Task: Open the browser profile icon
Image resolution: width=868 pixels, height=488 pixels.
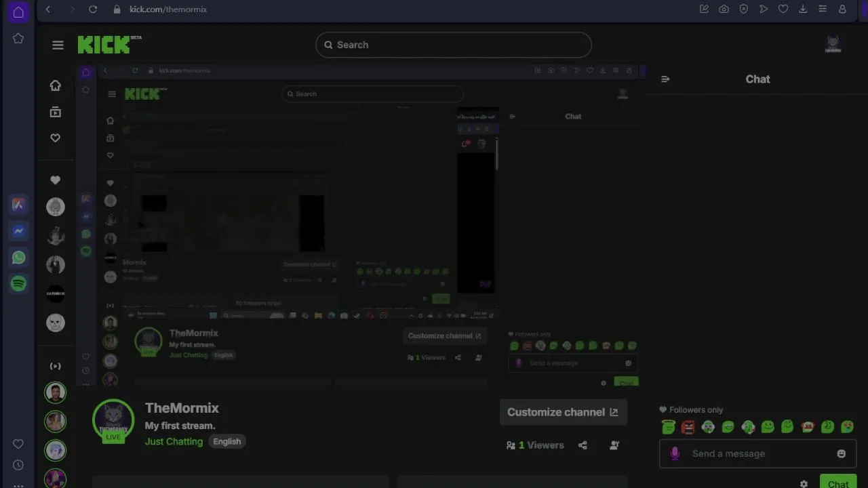Action: pos(842,9)
